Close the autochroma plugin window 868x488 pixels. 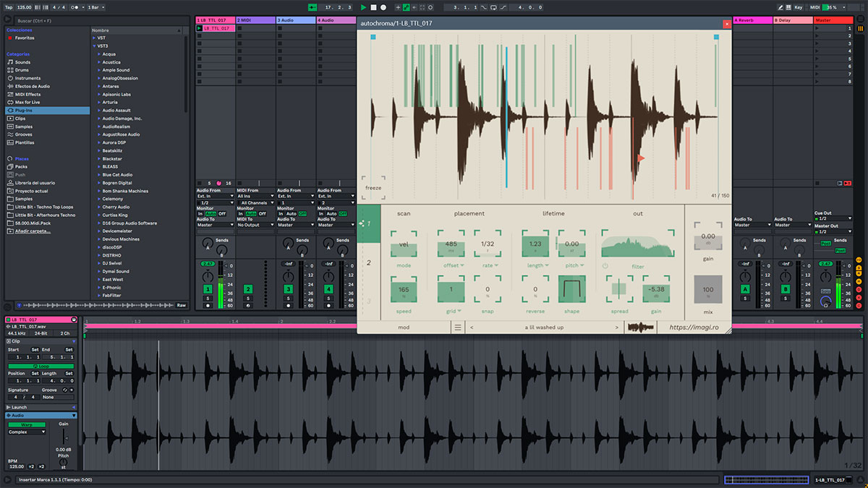pos(727,24)
